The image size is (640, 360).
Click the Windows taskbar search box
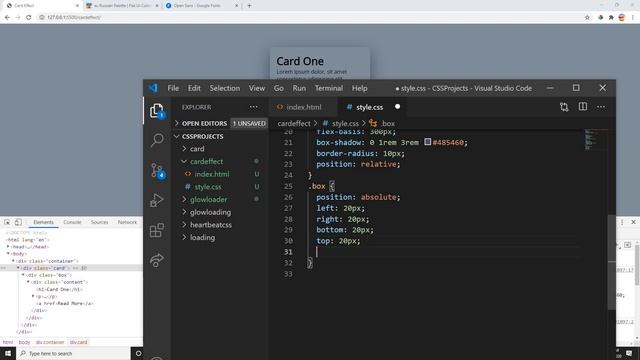pos(73,353)
